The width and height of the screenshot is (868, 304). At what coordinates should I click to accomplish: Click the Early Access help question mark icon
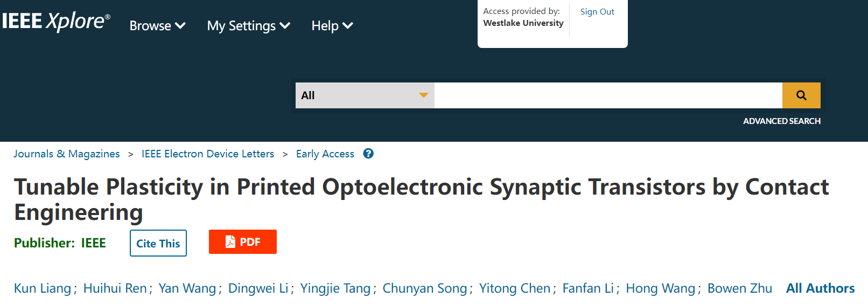(x=368, y=154)
